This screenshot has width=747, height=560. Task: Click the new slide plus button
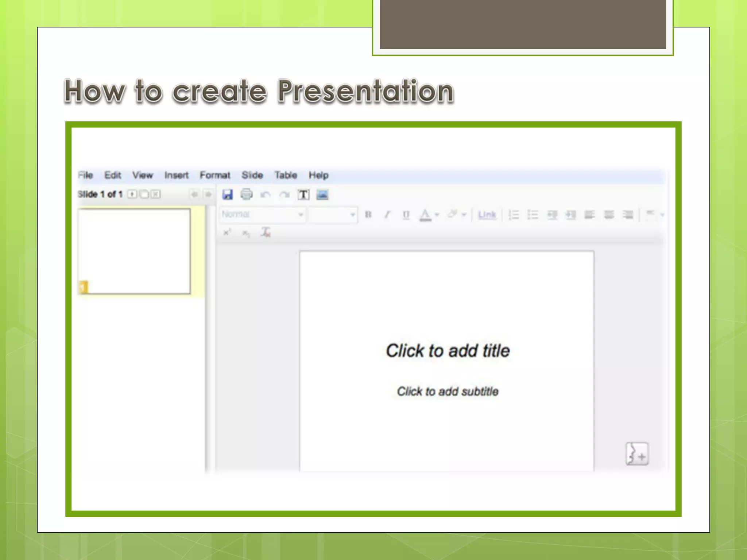(x=132, y=194)
